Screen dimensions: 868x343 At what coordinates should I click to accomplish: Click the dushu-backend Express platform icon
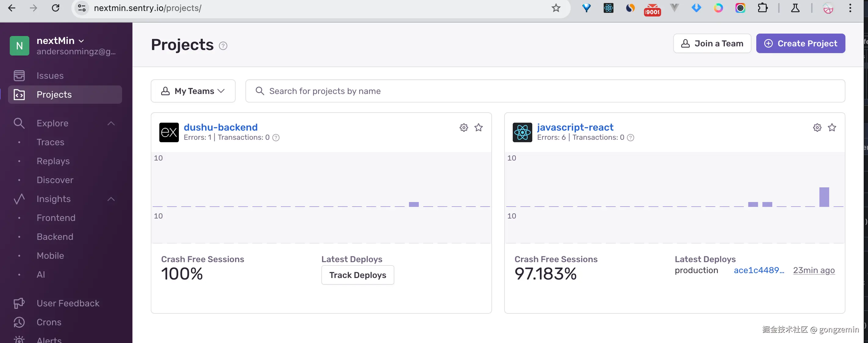tap(169, 132)
